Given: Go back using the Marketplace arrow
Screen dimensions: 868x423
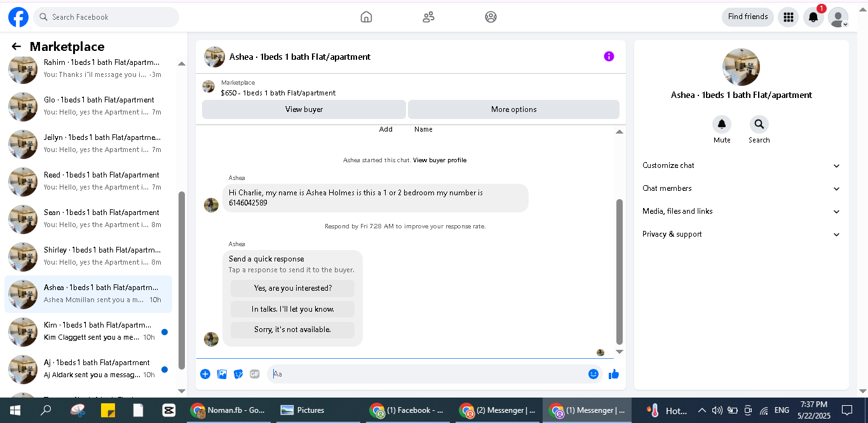Looking at the screenshot, I should click(17, 46).
